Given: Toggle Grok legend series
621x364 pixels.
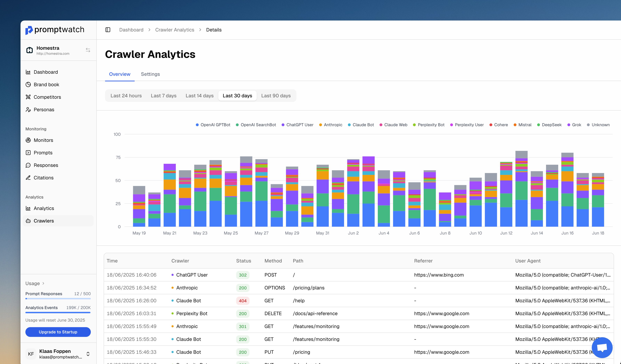Looking at the screenshot, I should [574, 125].
